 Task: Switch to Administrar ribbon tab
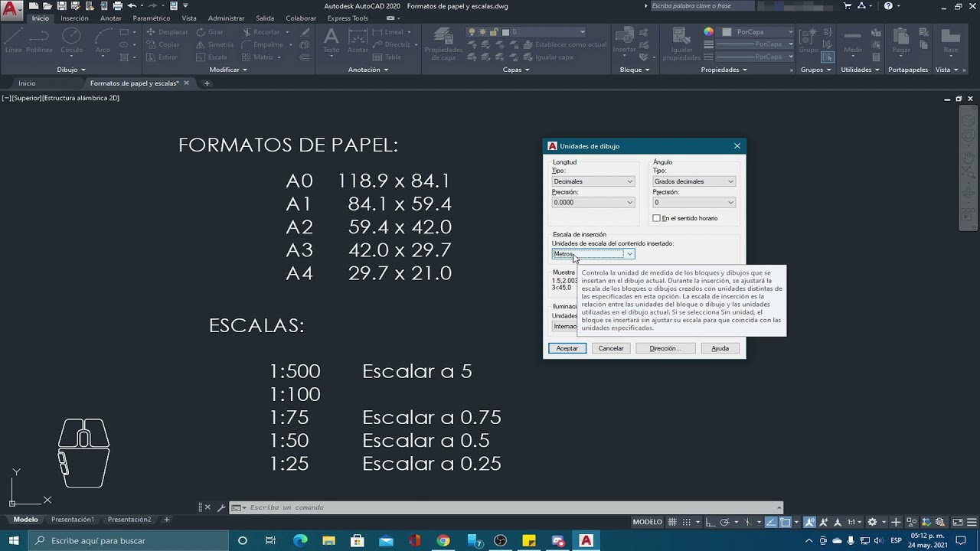[227, 18]
